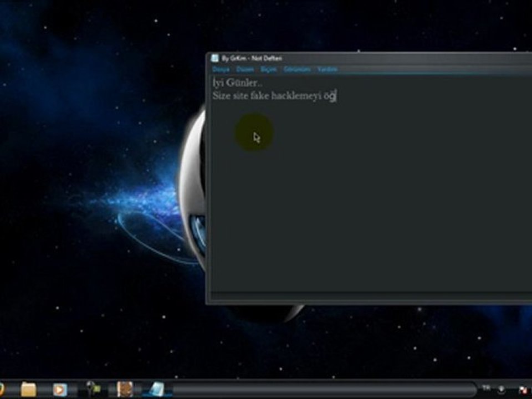The image size is (532, 399).
Task: Click the keys icon in the taskbar
Action: pos(93,389)
